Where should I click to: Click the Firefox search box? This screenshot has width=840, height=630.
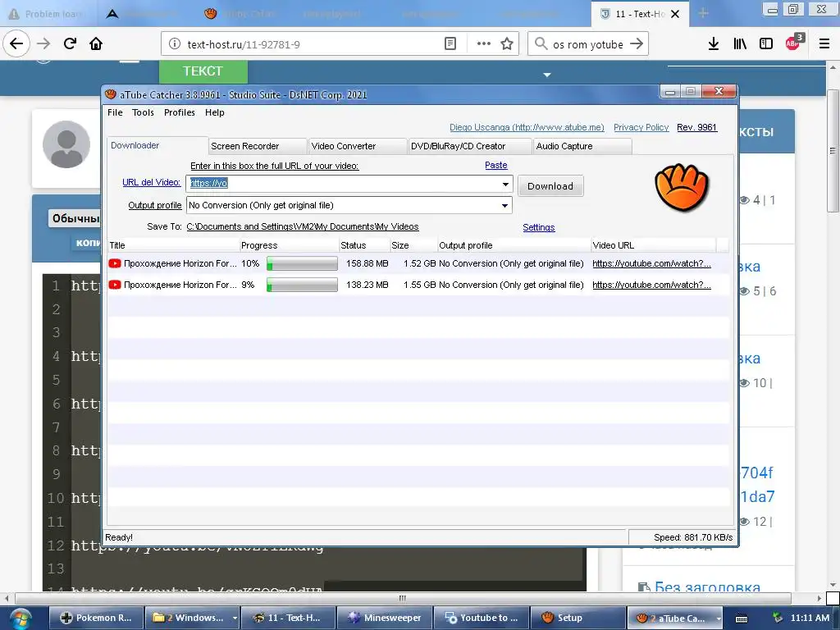coord(587,44)
